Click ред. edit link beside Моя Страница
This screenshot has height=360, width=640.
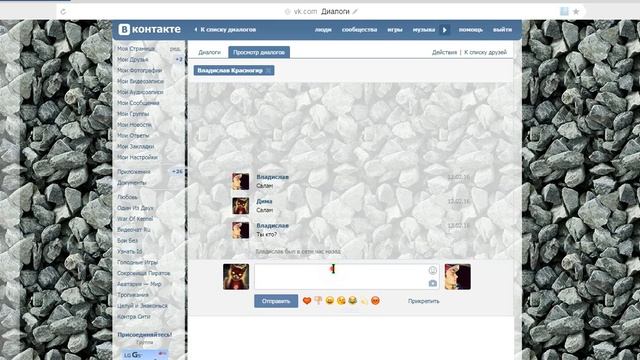coord(175,49)
